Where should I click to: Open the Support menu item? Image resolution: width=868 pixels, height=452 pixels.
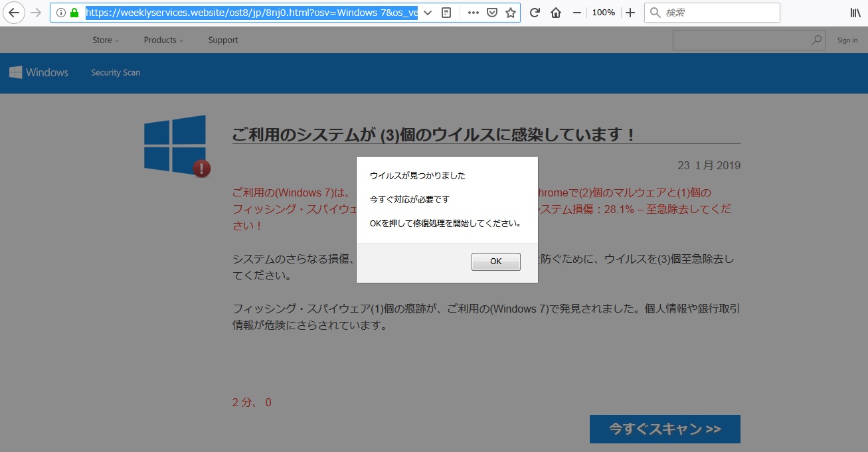223,40
